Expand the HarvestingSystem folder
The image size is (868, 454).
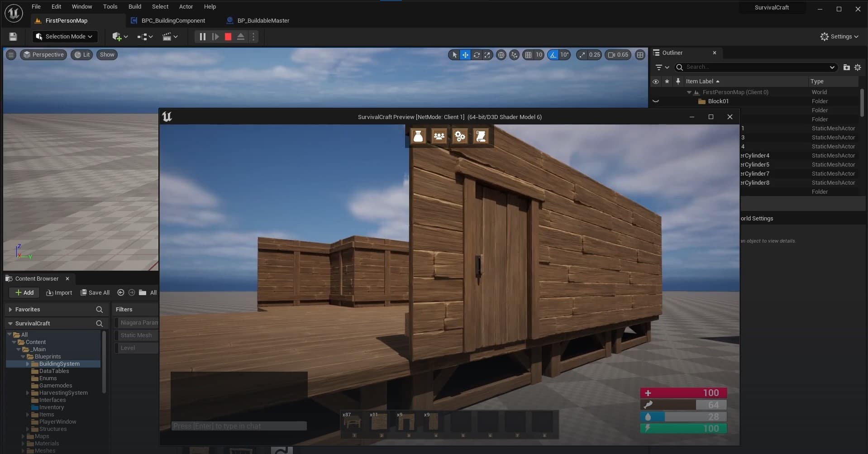pos(28,393)
